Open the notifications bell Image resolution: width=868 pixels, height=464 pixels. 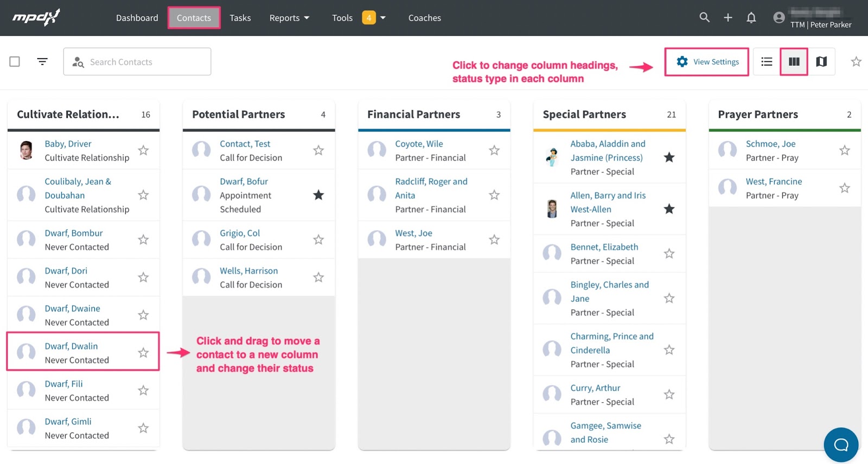[751, 18]
